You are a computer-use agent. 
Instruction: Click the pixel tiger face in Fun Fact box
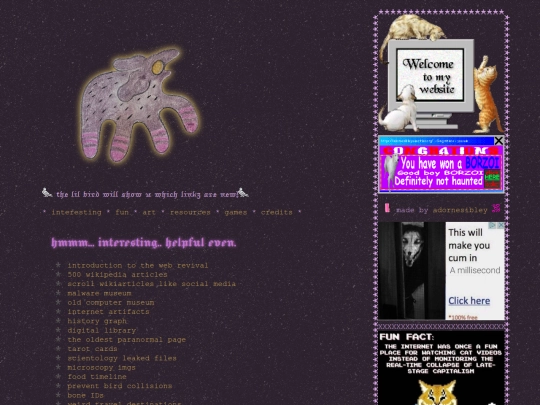pos(437,392)
